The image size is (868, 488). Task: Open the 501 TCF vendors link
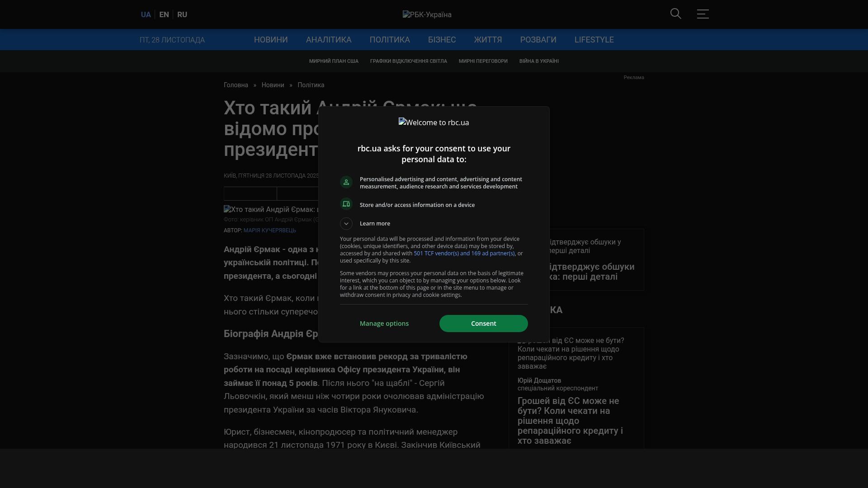pyautogui.click(x=464, y=253)
